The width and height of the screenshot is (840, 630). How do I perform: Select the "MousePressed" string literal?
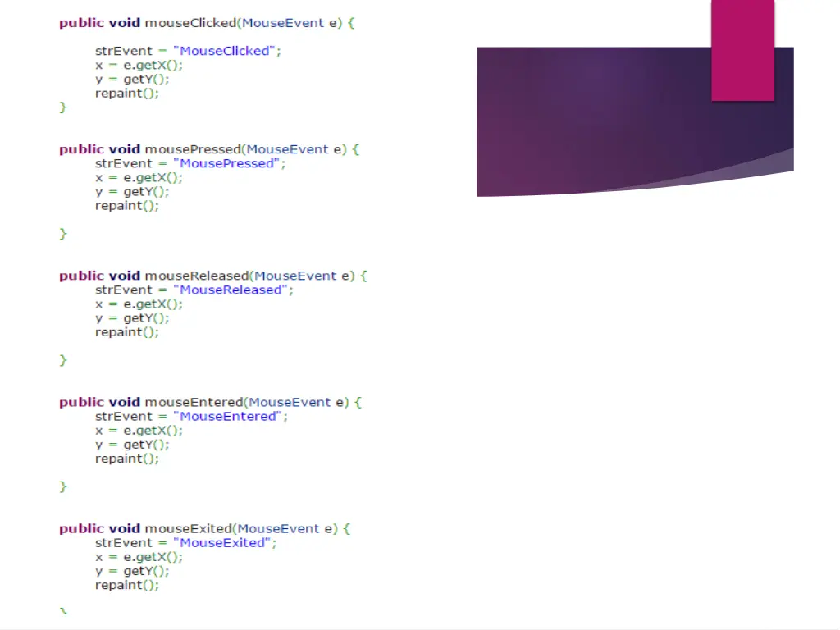coord(226,163)
